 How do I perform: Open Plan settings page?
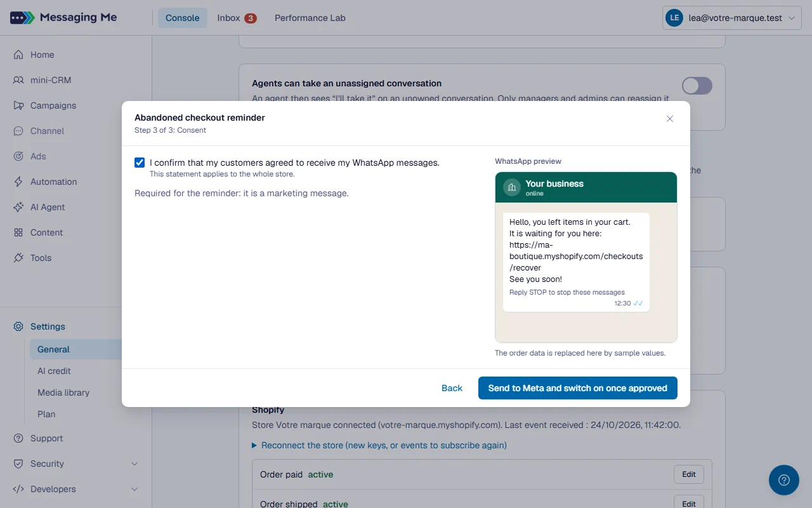46,414
